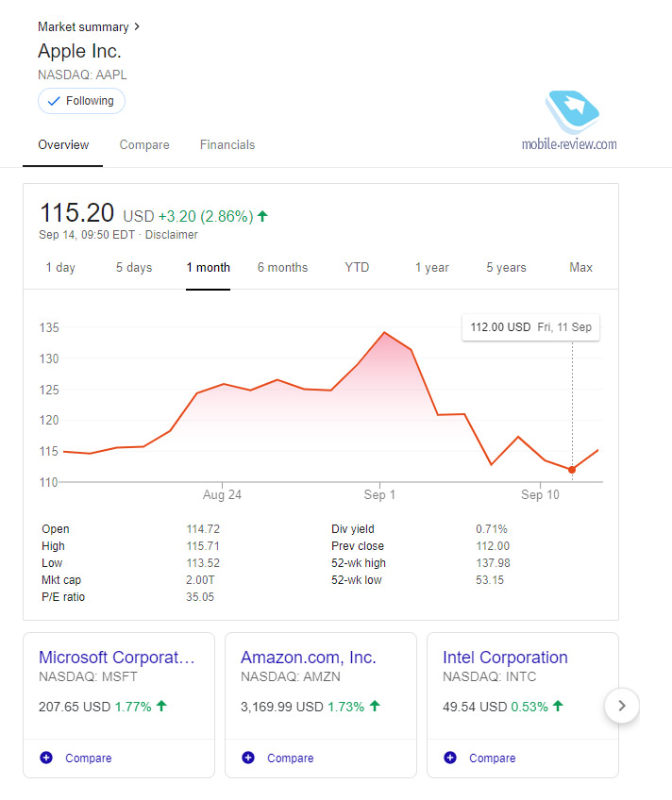The image size is (672, 800).
Task: Click the 3,169.99 USD Amazon price
Action: 282,707
